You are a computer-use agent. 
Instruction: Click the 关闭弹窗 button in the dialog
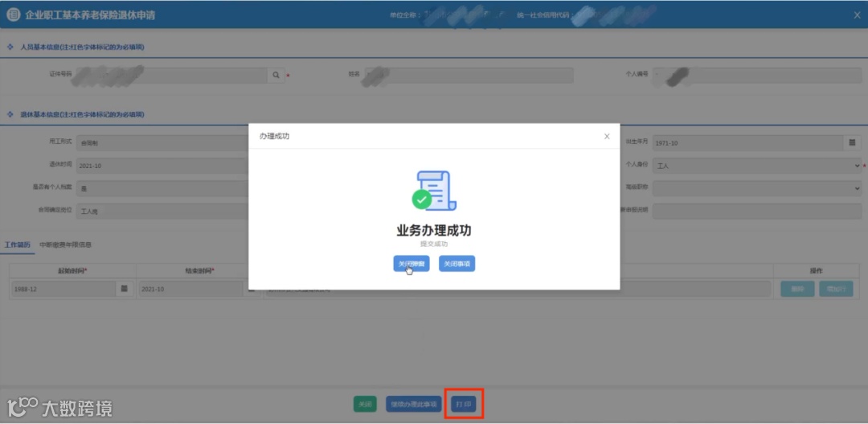[411, 264]
